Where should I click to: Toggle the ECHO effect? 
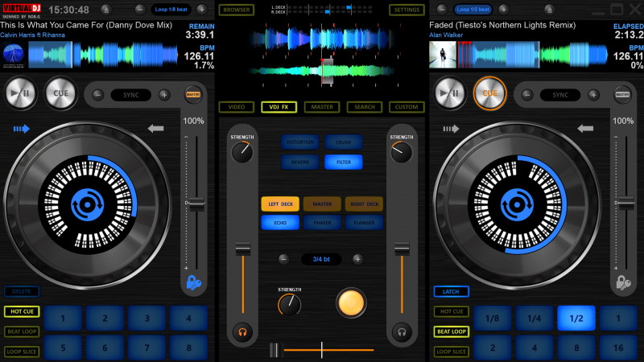280,223
